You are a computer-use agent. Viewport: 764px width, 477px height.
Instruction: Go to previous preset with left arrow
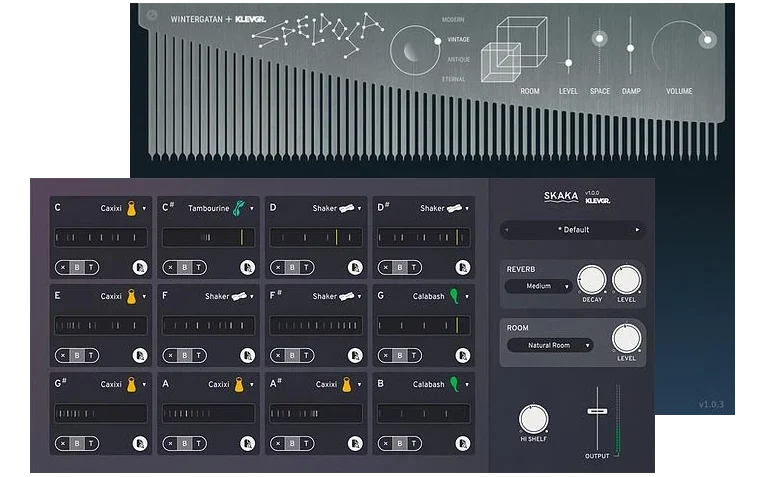point(507,230)
